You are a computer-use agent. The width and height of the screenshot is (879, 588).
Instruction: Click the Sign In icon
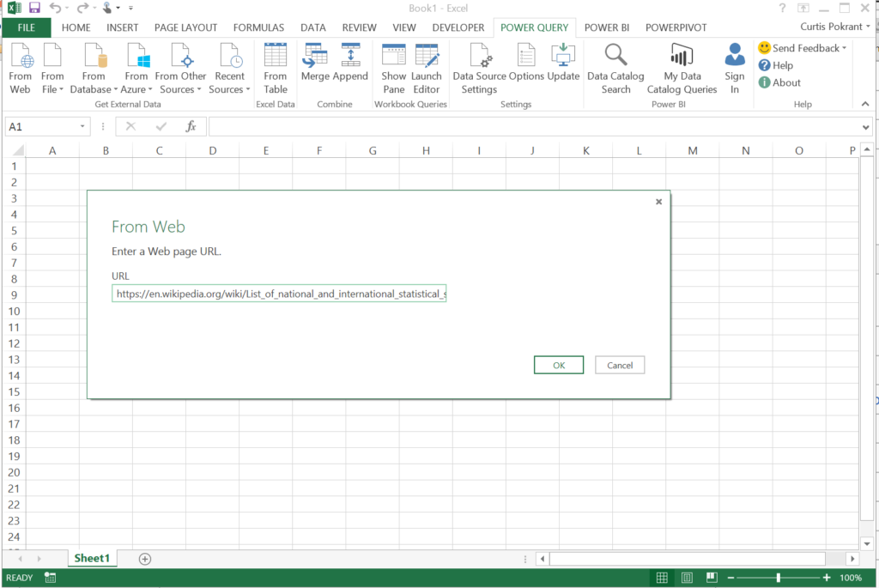coord(735,69)
